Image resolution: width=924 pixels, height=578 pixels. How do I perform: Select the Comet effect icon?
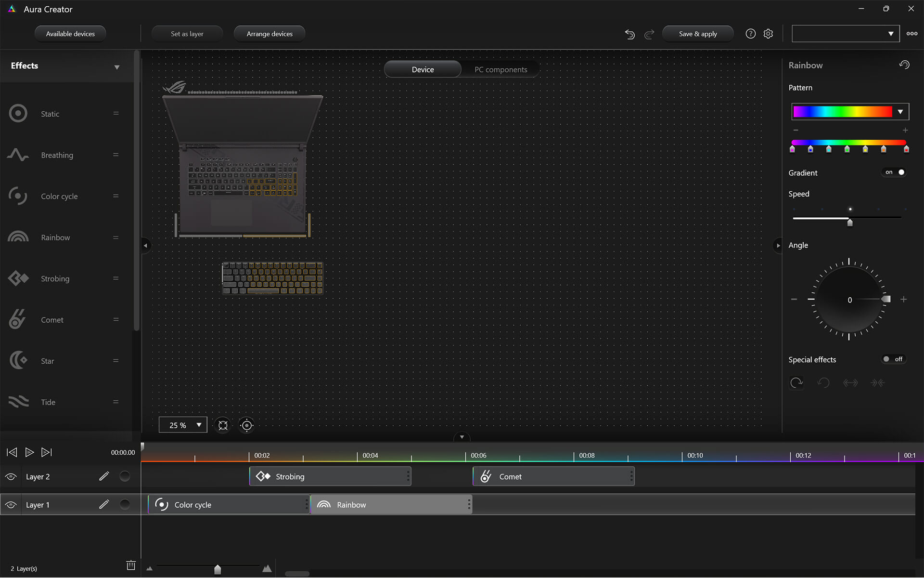click(x=17, y=320)
